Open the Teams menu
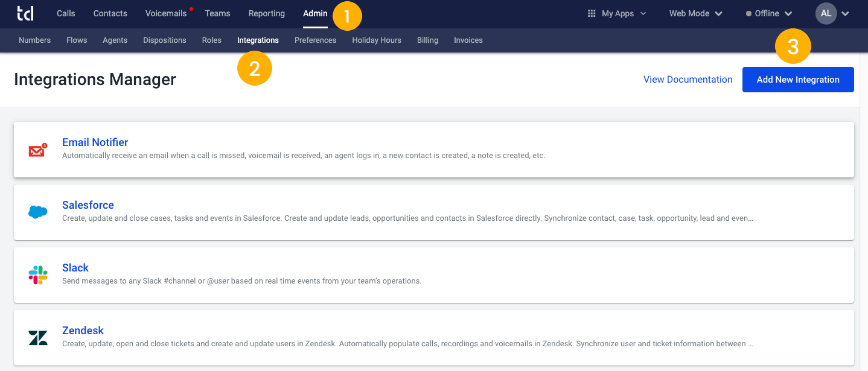Screen dimensions: 868x371 pos(217,13)
